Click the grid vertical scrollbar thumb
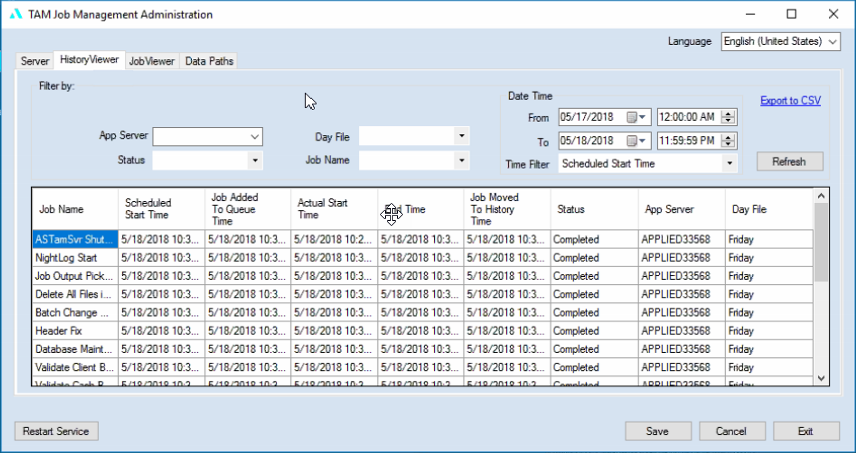 tap(821, 242)
